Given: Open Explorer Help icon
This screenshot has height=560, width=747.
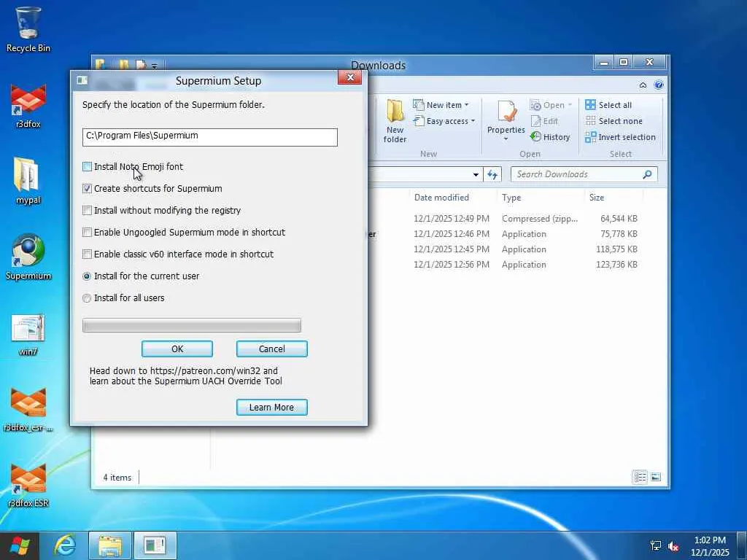Looking at the screenshot, I should tap(659, 85).
